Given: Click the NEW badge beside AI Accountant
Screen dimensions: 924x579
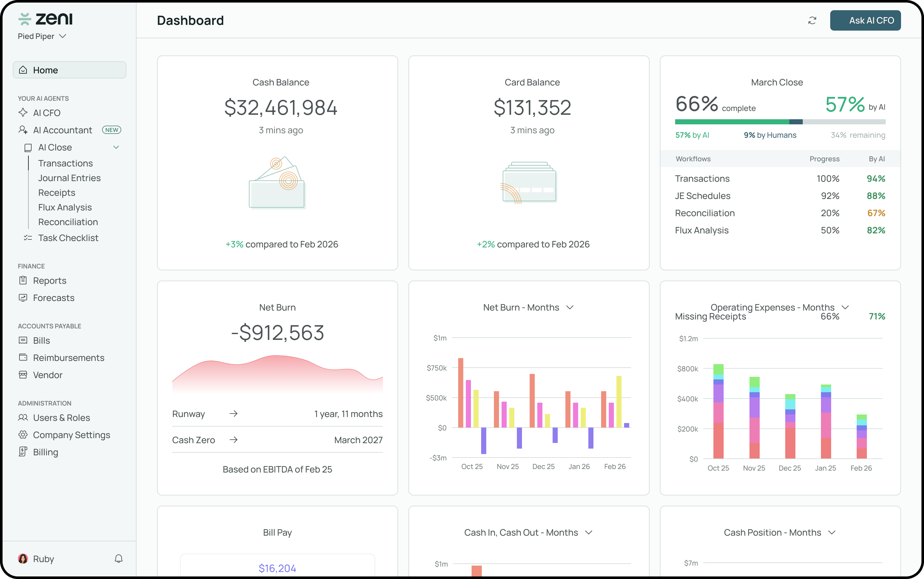Looking at the screenshot, I should 111,130.
